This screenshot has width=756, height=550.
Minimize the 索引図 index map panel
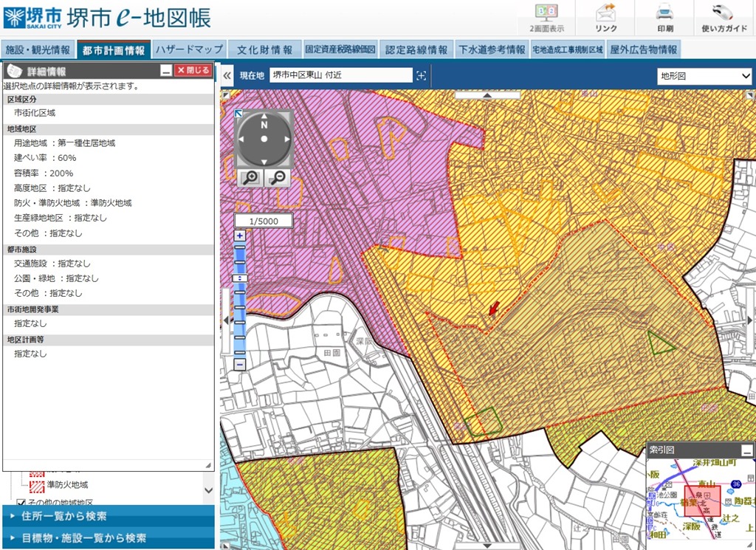(746, 450)
